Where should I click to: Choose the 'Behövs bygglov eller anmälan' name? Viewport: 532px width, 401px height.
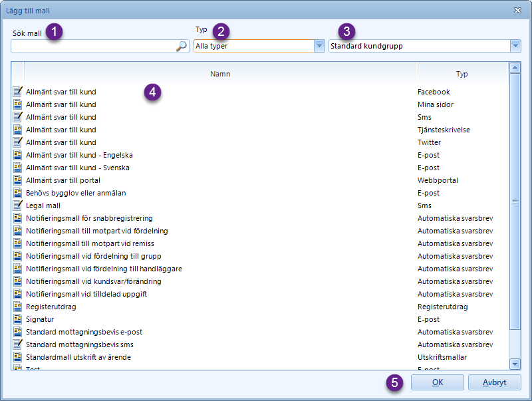(x=76, y=193)
